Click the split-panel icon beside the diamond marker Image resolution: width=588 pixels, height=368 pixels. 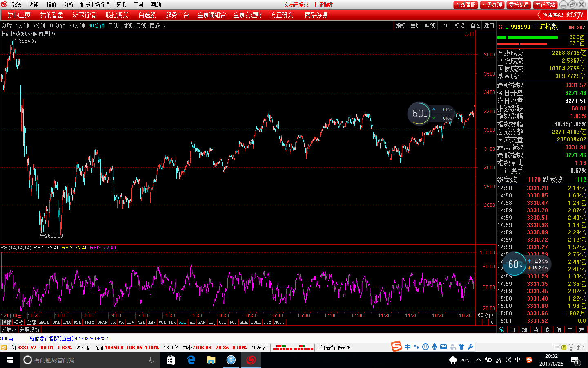click(x=472, y=34)
